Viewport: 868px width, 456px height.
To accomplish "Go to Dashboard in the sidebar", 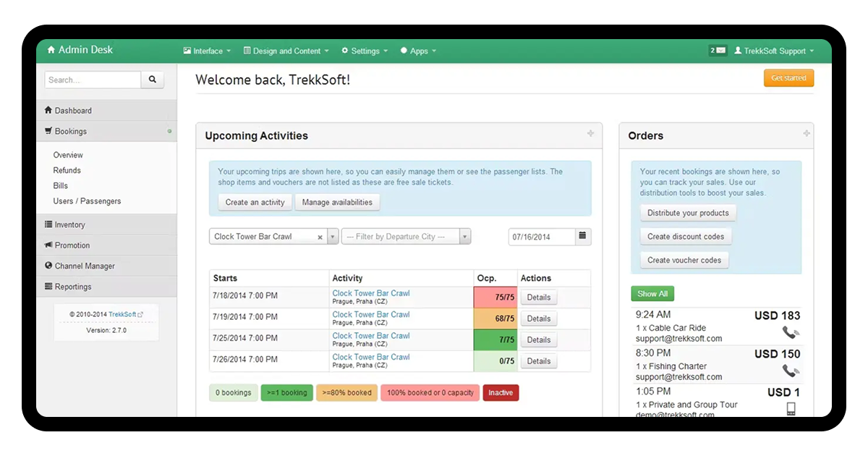I will pos(106,110).
